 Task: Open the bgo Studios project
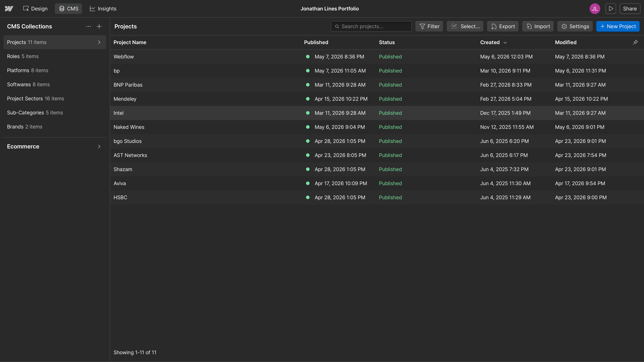point(377,141)
